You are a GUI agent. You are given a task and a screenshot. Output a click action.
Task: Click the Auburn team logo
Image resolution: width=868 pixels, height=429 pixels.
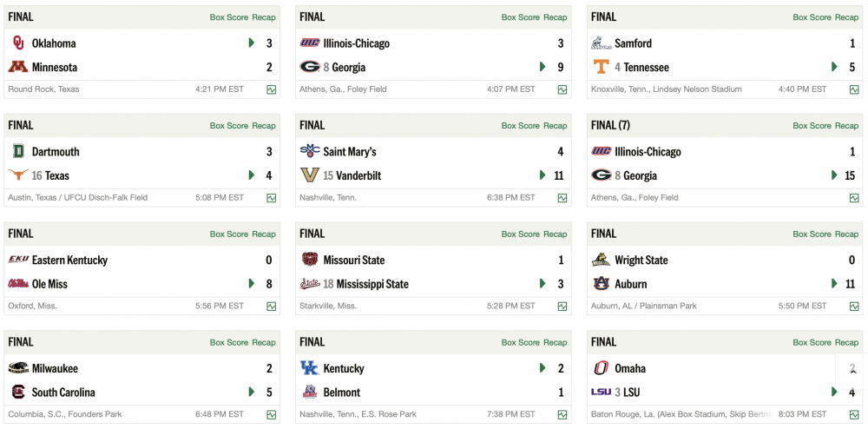pyautogui.click(x=601, y=284)
